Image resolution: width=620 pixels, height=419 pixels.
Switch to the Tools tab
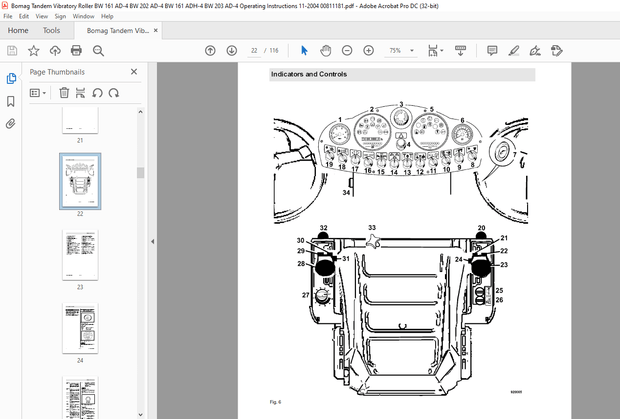click(x=51, y=31)
